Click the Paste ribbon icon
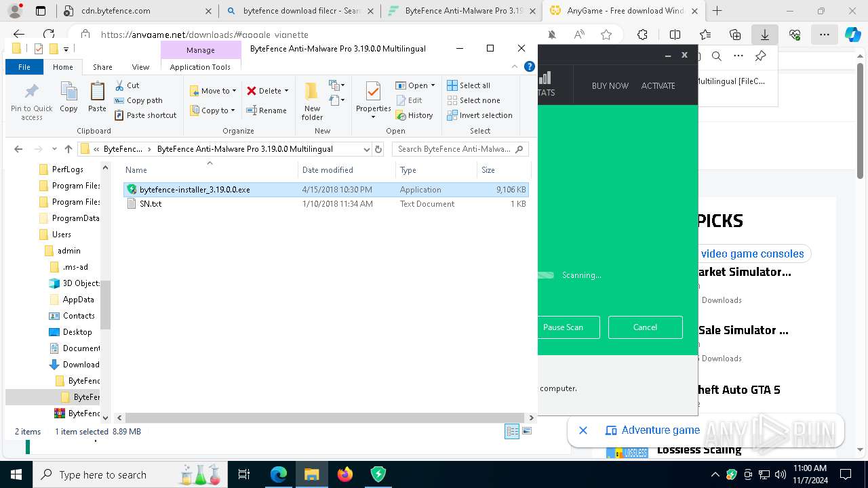This screenshot has width=868, height=488. (97, 91)
